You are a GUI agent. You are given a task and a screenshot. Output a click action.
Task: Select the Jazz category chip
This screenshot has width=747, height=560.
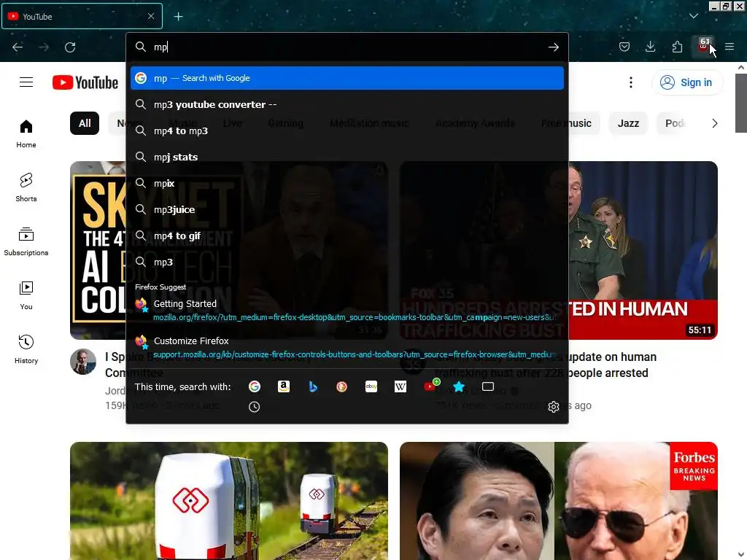tap(628, 123)
